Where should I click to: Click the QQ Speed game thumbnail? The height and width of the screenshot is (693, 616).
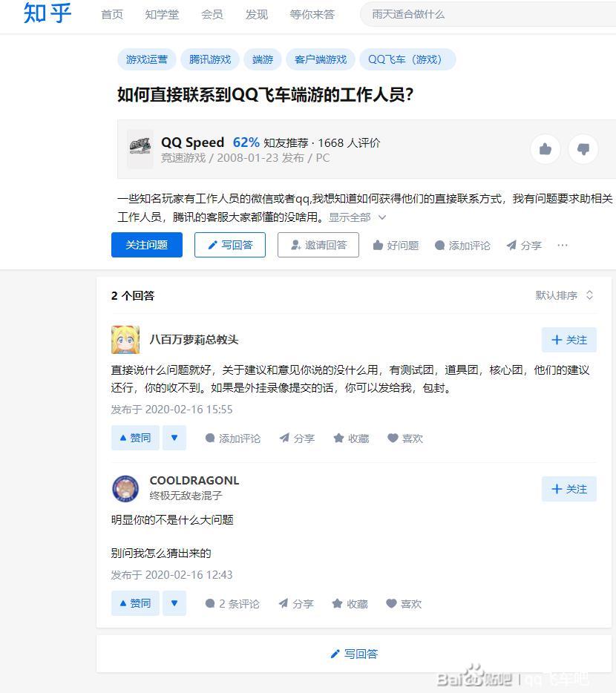140,149
